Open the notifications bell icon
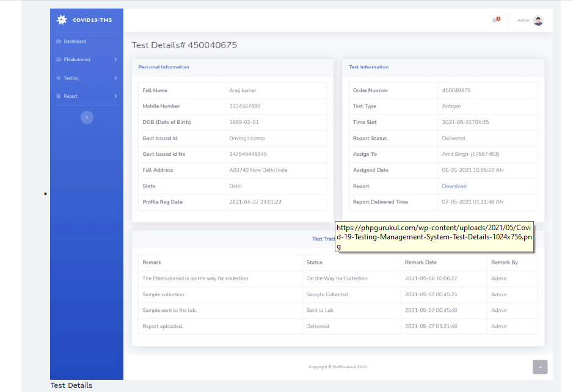Image resolution: width=573 pixels, height=392 pixels. tap(495, 20)
